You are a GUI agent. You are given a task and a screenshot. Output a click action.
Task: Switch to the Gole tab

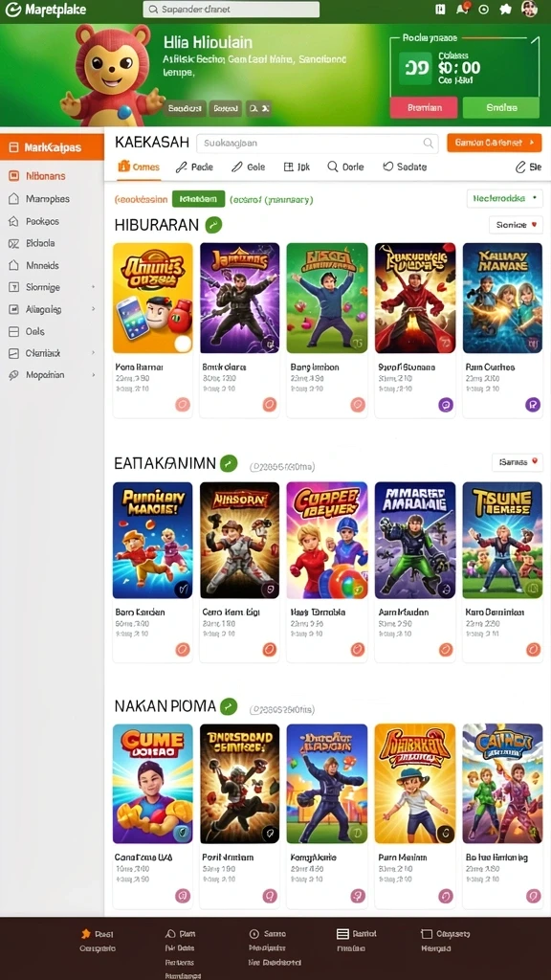click(x=248, y=167)
